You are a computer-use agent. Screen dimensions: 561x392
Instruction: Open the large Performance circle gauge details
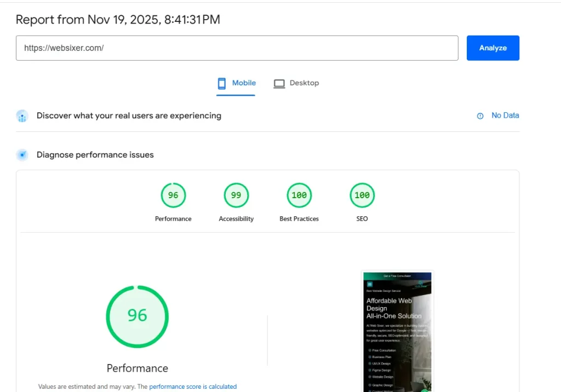pyautogui.click(x=137, y=316)
